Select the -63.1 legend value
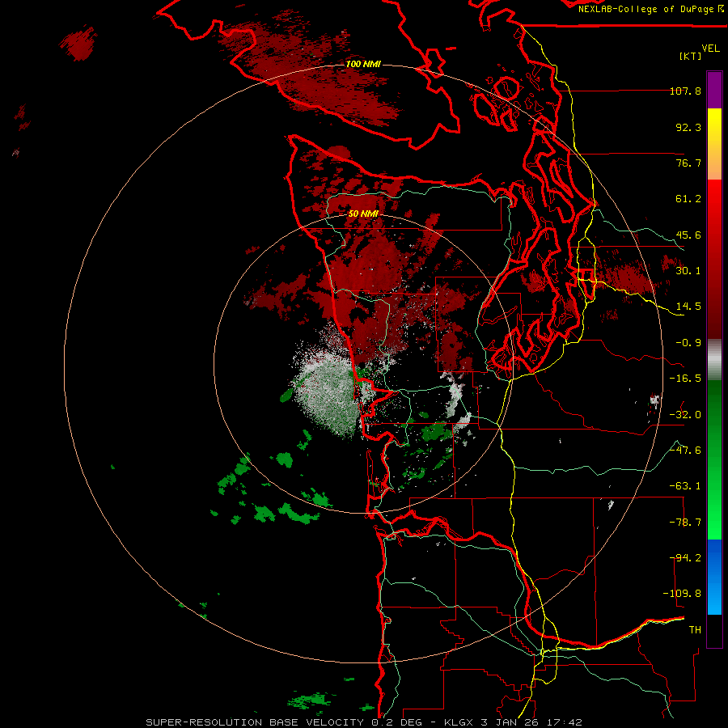Viewport: 728px width, 728px height. (685, 486)
